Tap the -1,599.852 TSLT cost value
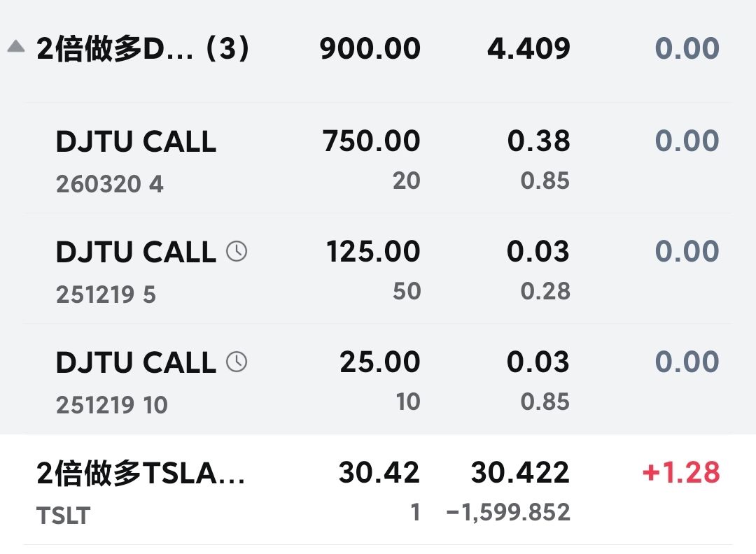Screen dimensions: 756x554 tap(508, 513)
